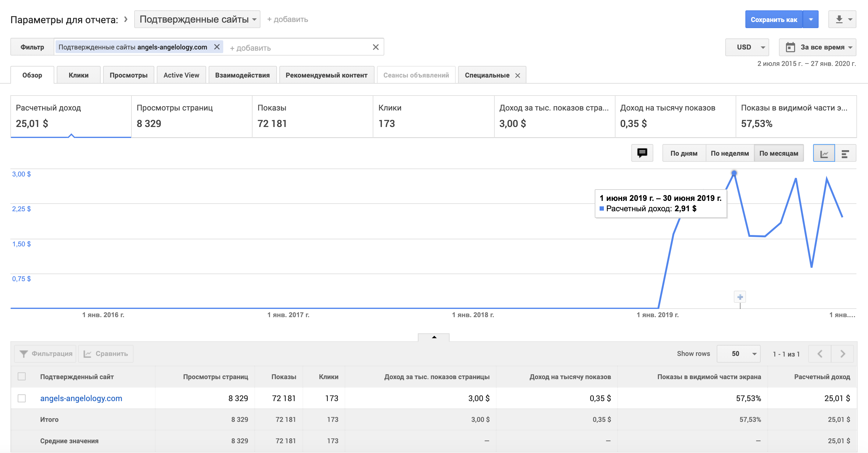This screenshot has width=868, height=453.
Task: Click the download report icon
Action: [839, 20]
